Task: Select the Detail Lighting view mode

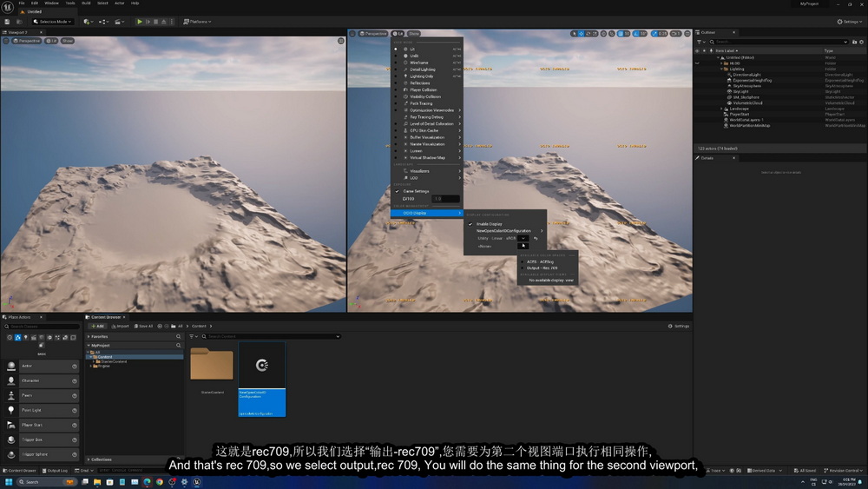Action: pos(427,69)
